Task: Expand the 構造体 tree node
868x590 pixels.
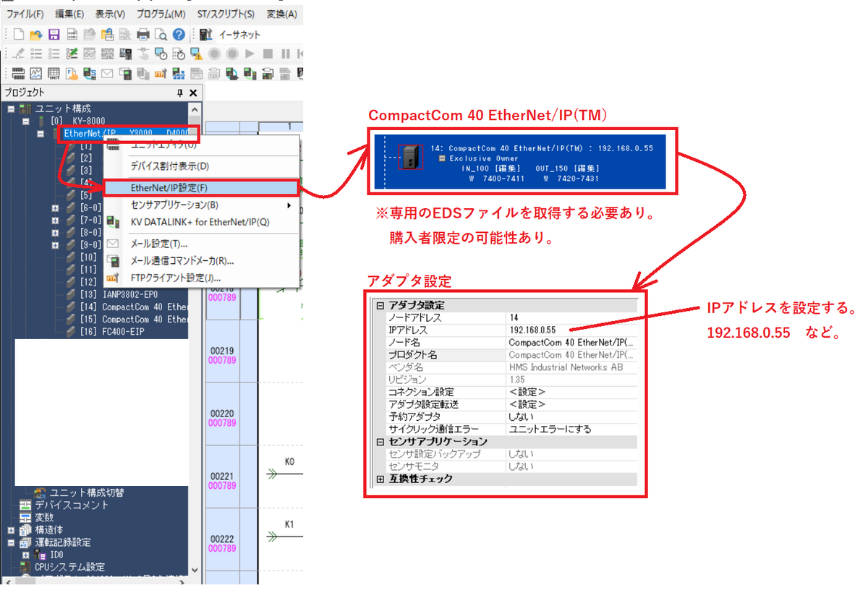Action: click(12, 530)
